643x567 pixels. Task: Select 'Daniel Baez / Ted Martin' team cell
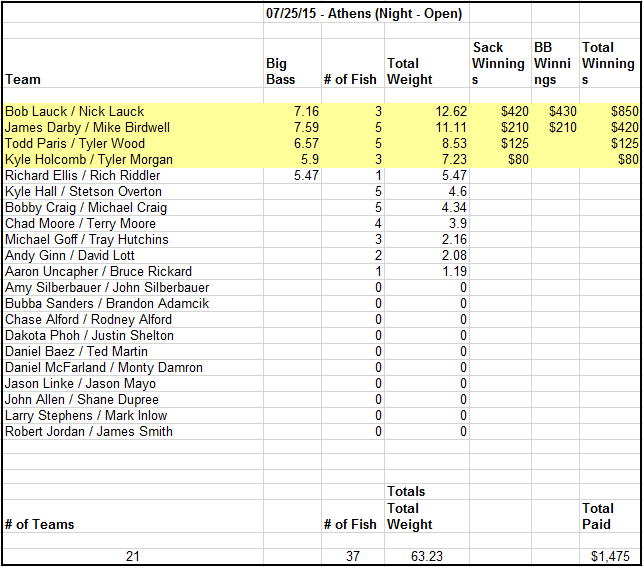pos(76,351)
